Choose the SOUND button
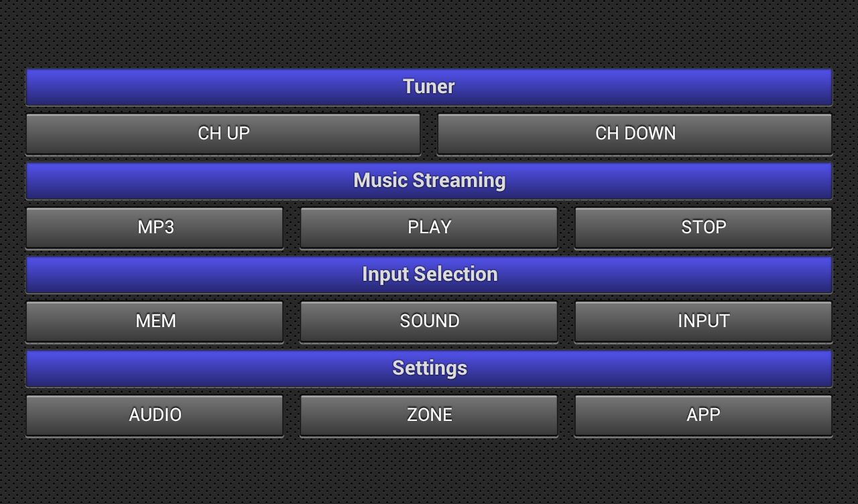The width and height of the screenshot is (858, 504). (x=429, y=321)
